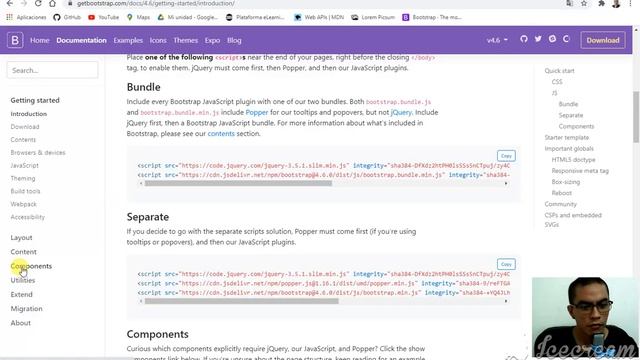This screenshot has height=360, width=640.
Task: Open Download in the sidebar
Action: point(25,127)
